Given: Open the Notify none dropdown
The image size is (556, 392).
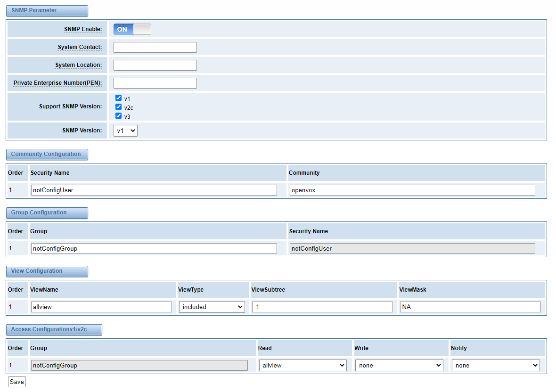Looking at the screenshot, I should pyautogui.click(x=496, y=366).
